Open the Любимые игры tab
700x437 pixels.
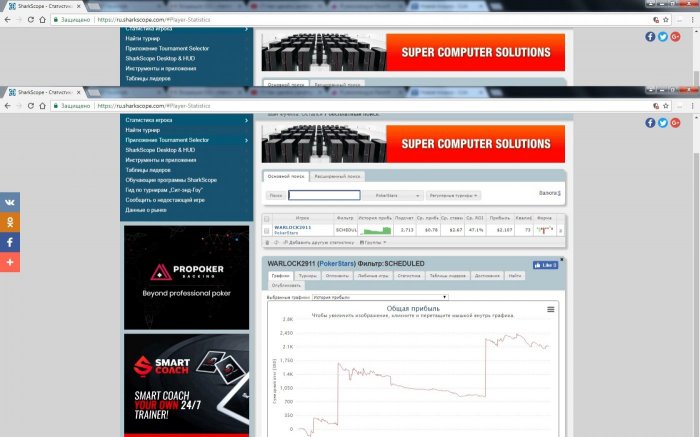373,276
